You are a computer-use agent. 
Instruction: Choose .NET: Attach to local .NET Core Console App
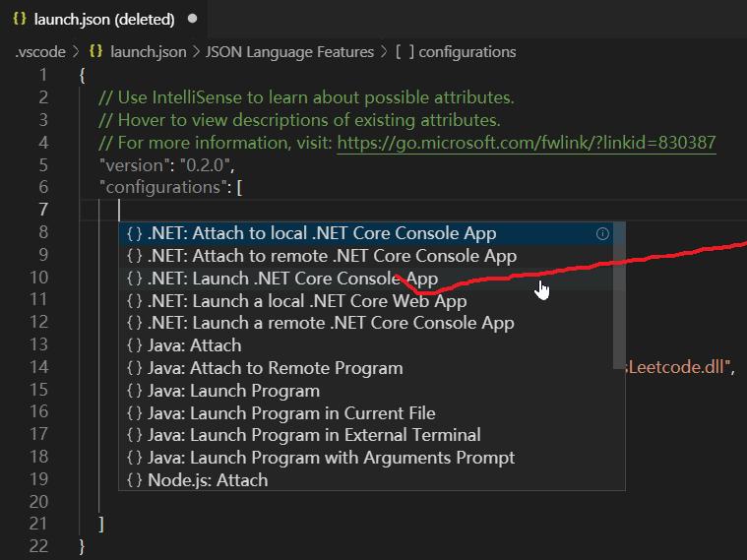pos(366,233)
